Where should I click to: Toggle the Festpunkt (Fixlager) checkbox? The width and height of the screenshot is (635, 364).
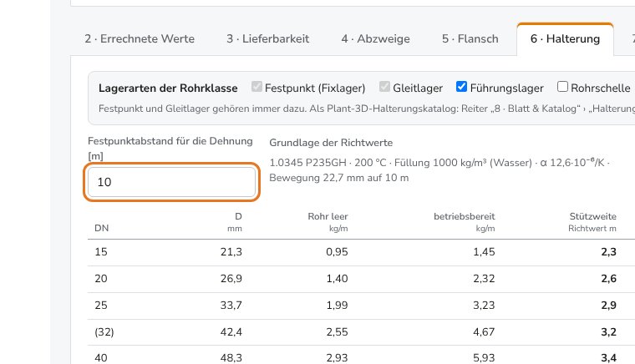pos(257,87)
